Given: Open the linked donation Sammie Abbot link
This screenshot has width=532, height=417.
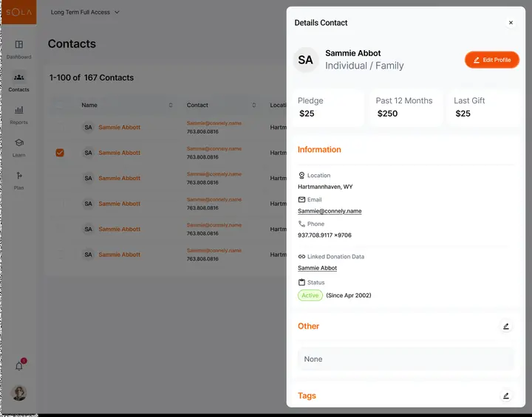Looking at the screenshot, I should point(317,268).
